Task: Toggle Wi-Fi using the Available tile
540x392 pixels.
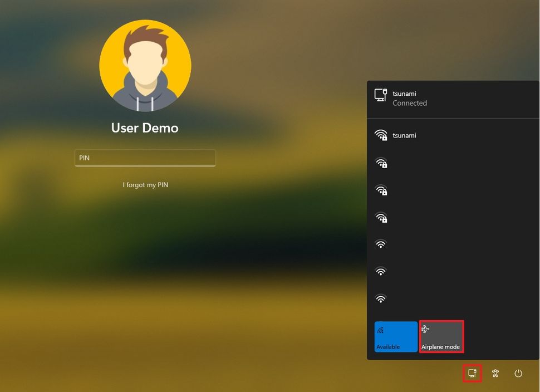Action: [396, 336]
